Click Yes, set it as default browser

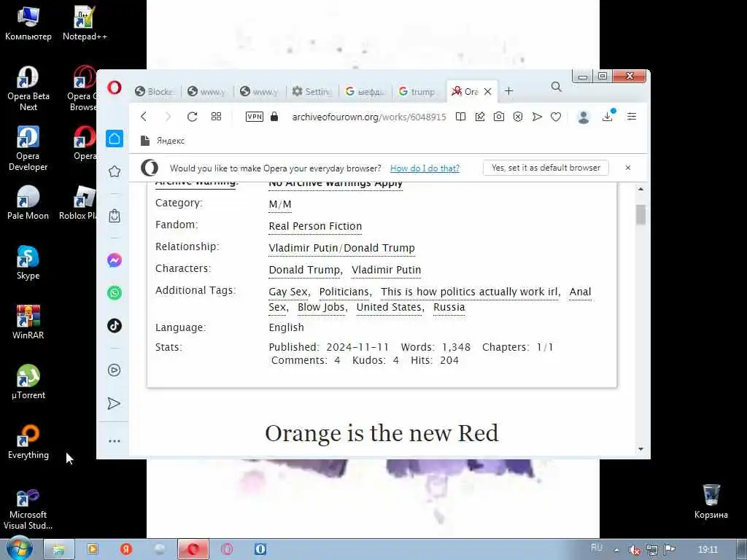coord(546,168)
